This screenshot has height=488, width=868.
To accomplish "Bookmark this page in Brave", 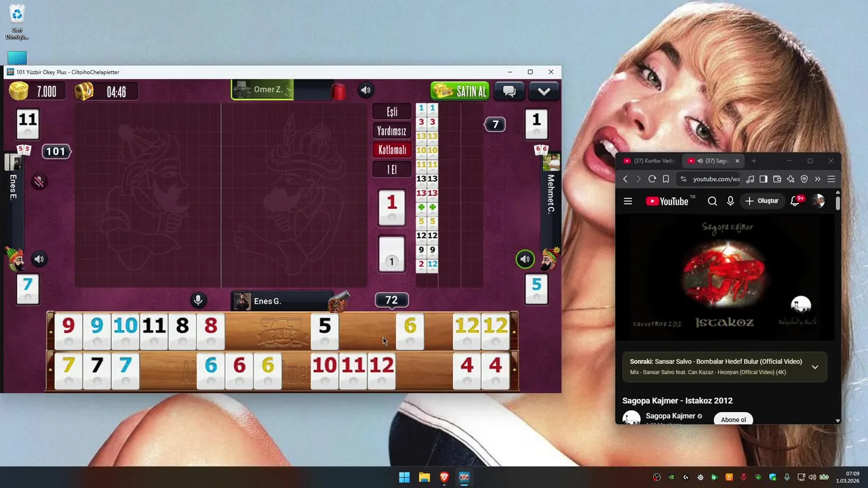I will click(666, 179).
